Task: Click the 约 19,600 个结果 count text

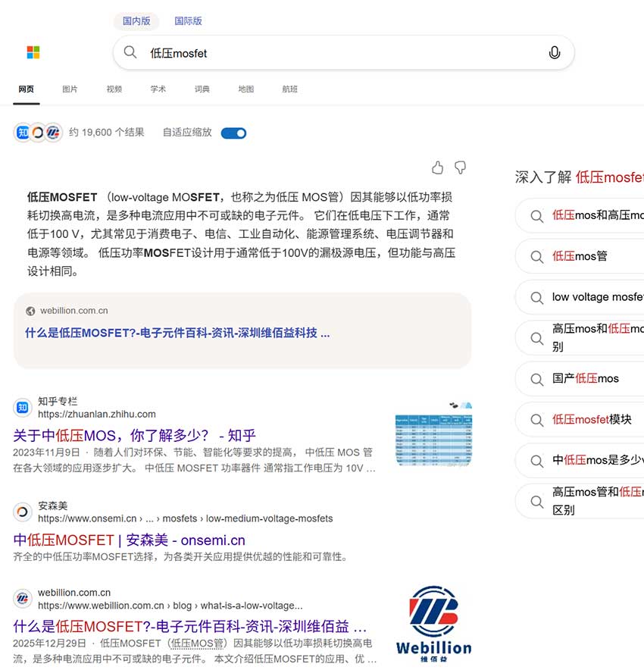Action: tap(106, 133)
